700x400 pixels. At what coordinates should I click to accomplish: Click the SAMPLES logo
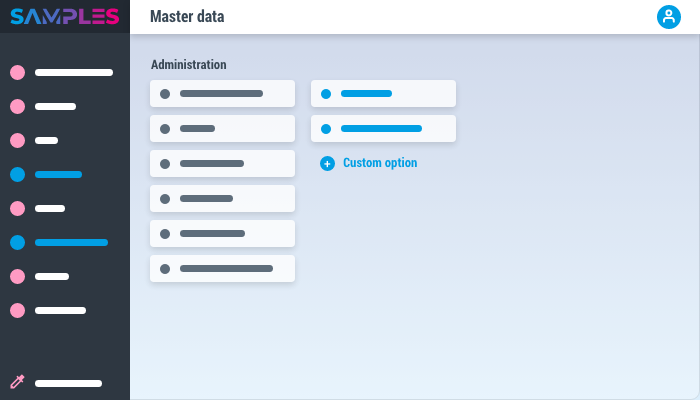pyautogui.click(x=65, y=17)
